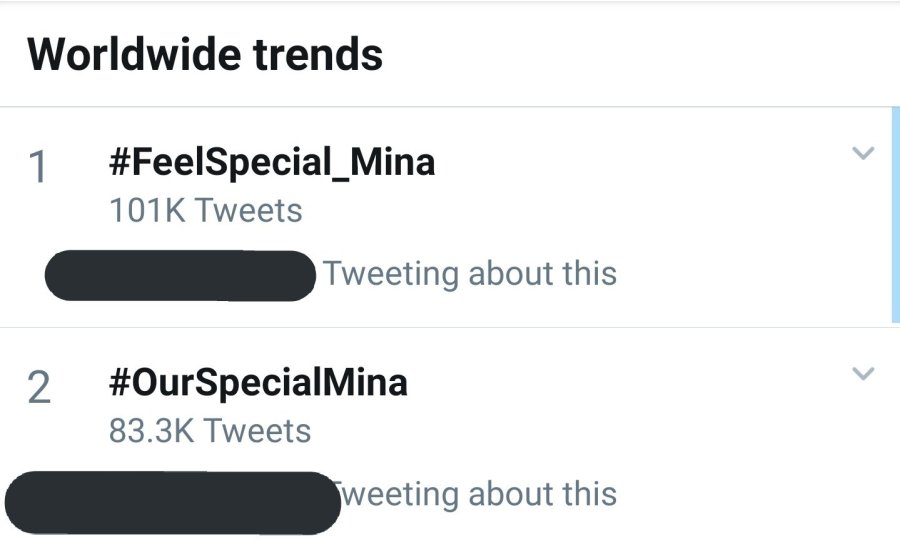
Task: Click the word 'Tweets' after 101K
Action: click(248, 211)
